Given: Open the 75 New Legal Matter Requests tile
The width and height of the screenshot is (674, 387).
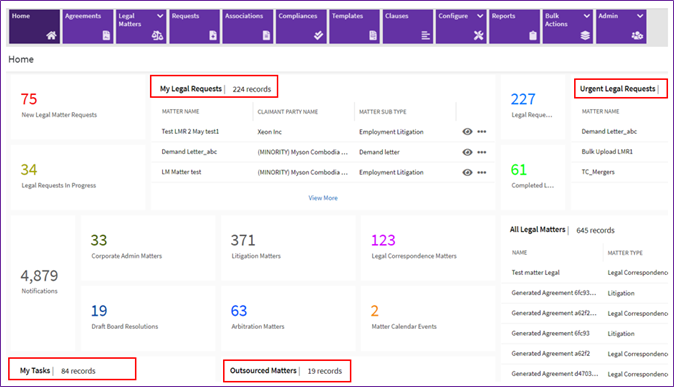Looking at the screenshot, I should coord(78,106).
